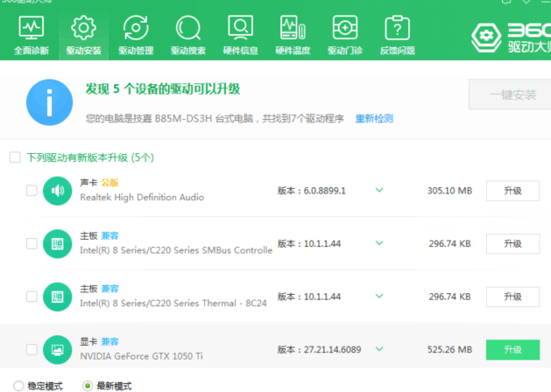Click the 兼容 tag in the Thermal 8C24 row
The width and height of the screenshot is (551, 392).
[109, 289]
